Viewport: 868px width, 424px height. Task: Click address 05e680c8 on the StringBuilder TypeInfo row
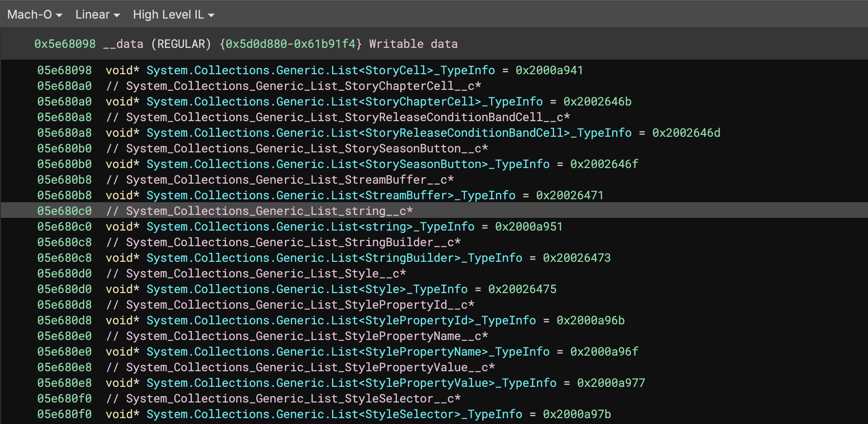[64, 258]
